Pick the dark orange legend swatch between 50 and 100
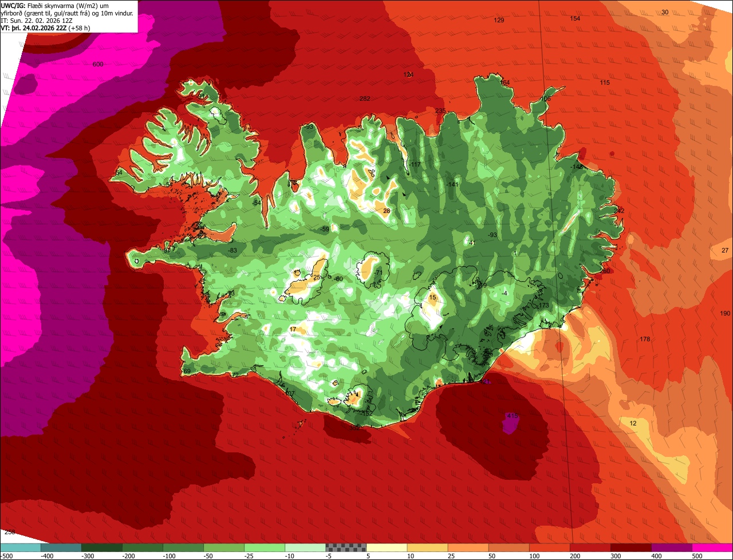The image size is (733, 560). [x=509, y=547]
